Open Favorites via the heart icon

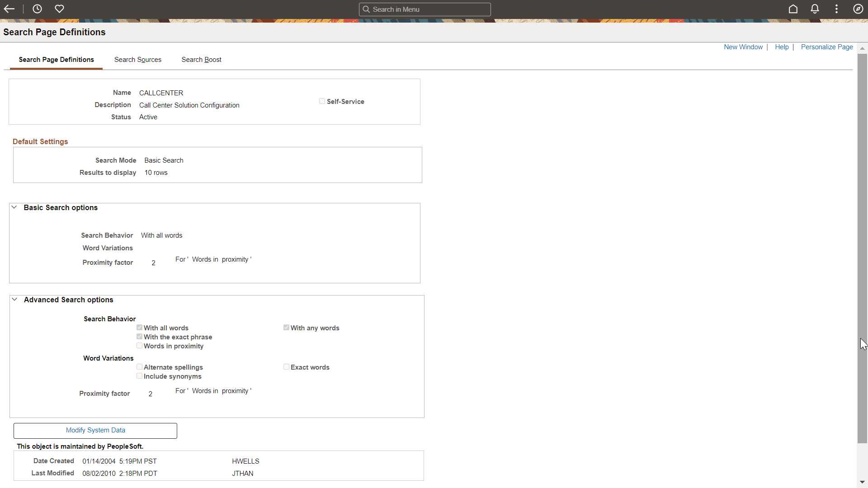[x=59, y=9]
